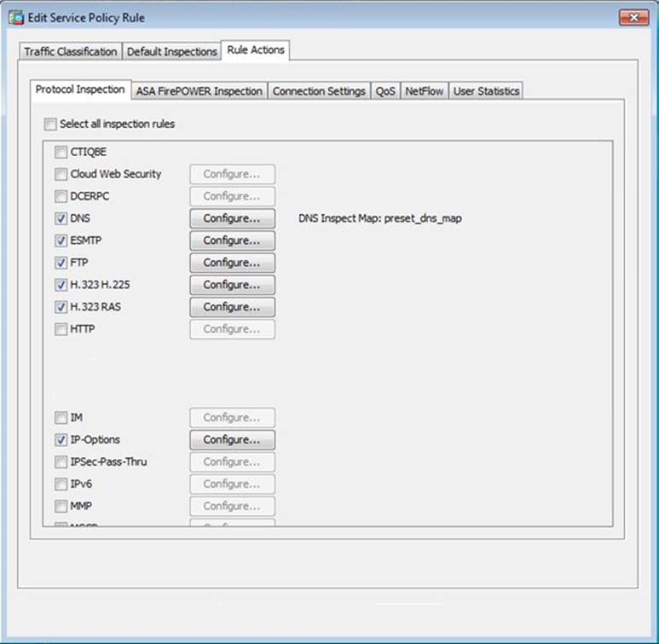The height and width of the screenshot is (644, 659).
Task: Open the Default Inspections tab
Action: [171, 51]
